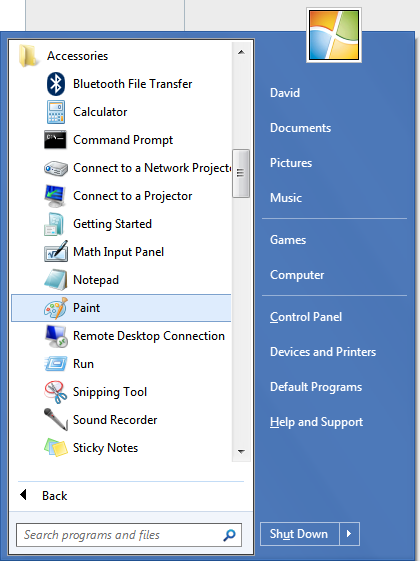
Task: Launch Sticky Notes from its icon
Action: [55, 448]
